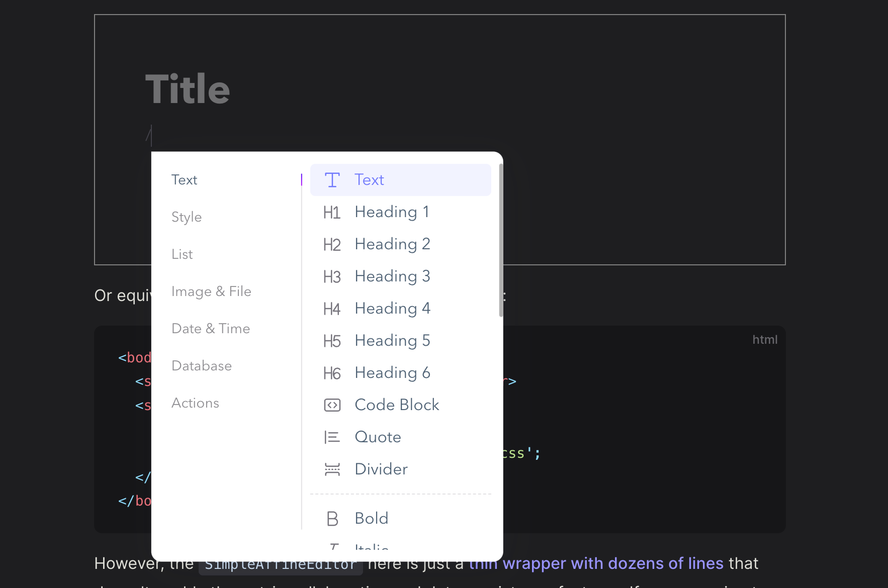Screen dimensions: 888x588
Task: Open the Style category
Action: click(x=186, y=217)
